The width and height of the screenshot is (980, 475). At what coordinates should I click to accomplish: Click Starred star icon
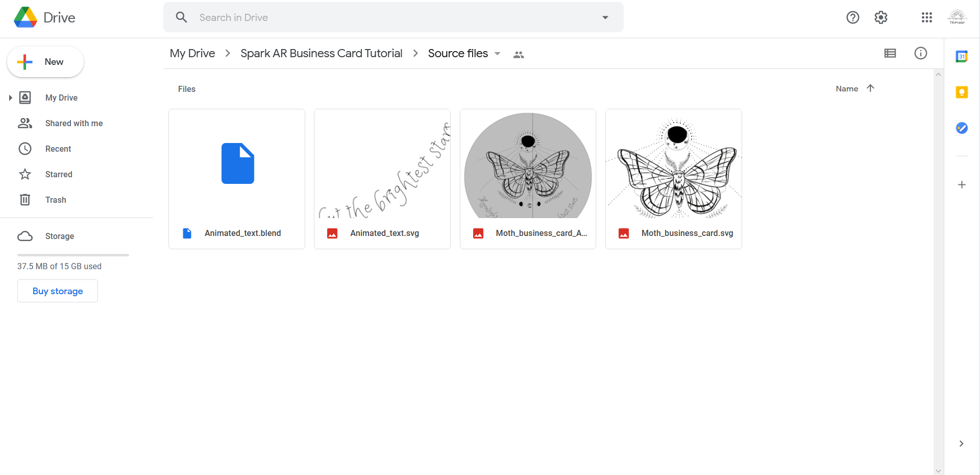(x=25, y=174)
